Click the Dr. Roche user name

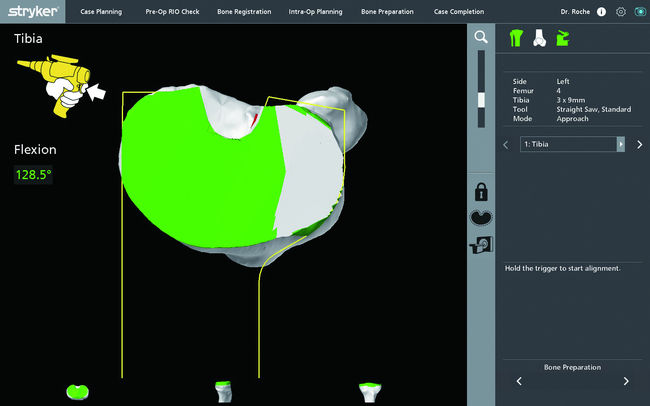pyautogui.click(x=575, y=12)
